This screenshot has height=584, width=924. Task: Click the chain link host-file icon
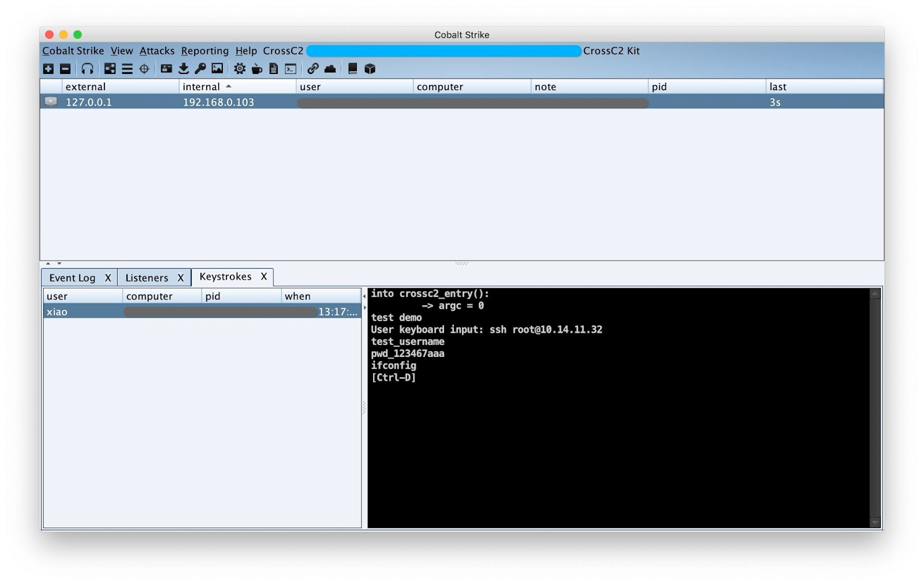(x=313, y=69)
